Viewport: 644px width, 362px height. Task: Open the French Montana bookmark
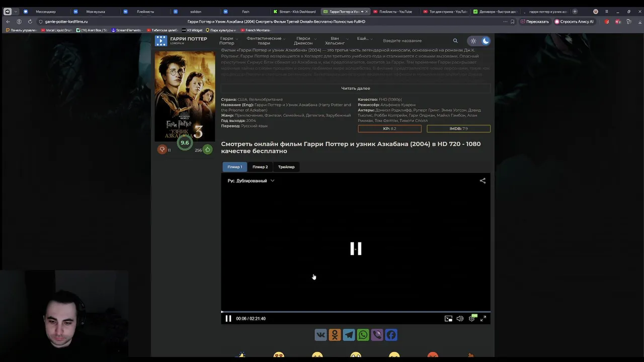pos(256,30)
